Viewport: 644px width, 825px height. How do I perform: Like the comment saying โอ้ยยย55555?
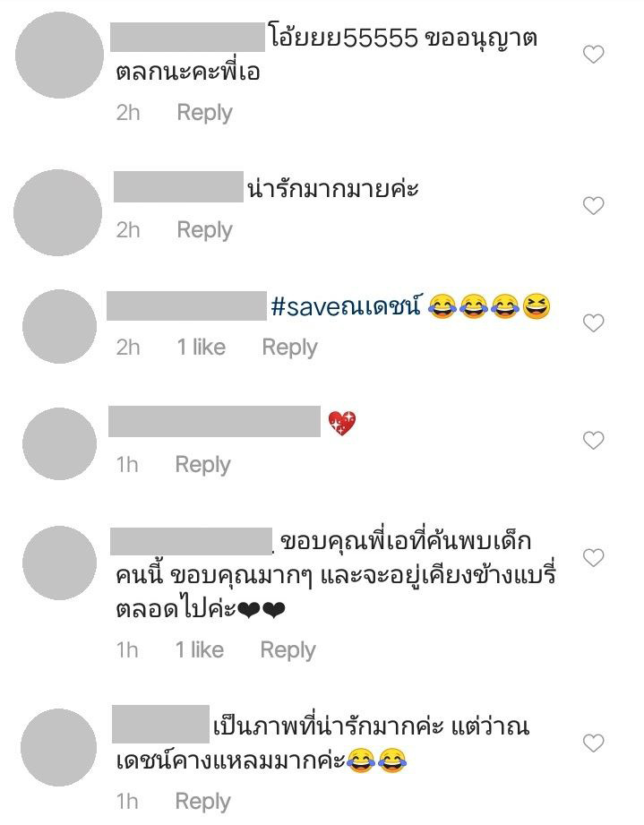[x=594, y=54]
